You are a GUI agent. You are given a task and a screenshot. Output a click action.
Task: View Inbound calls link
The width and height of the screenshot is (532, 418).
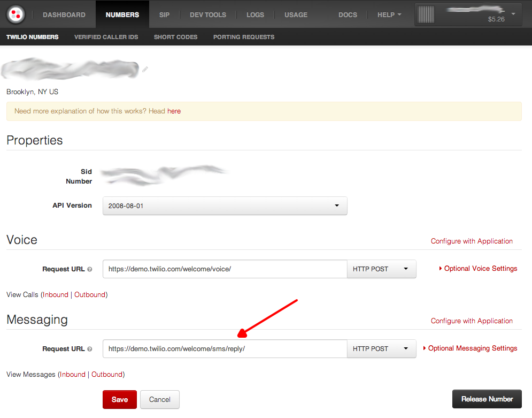tap(56, 295)
